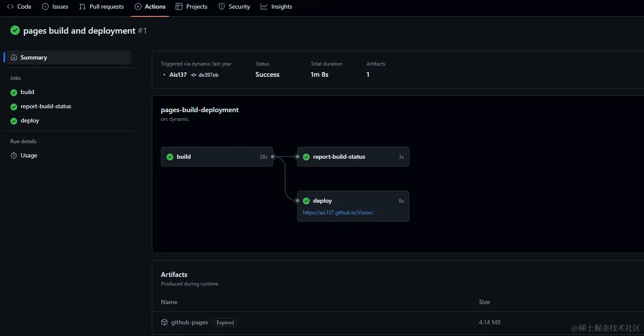Click the check icon beside sidebar report-build-status
Image resolution: width=644 pixels, height=336 pixels.
pyautogui.click(x=14, y=107)
